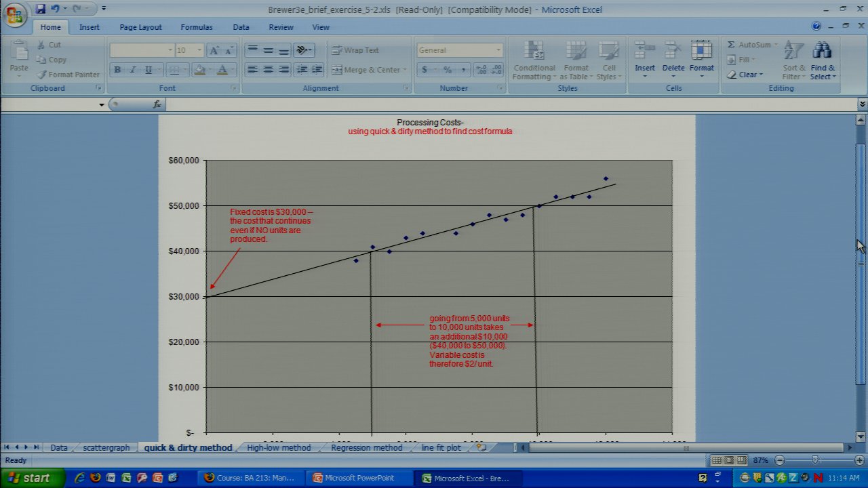Switch to Page Layout view in status bar
Screen dimensions: 868x488
click(729, 460)
